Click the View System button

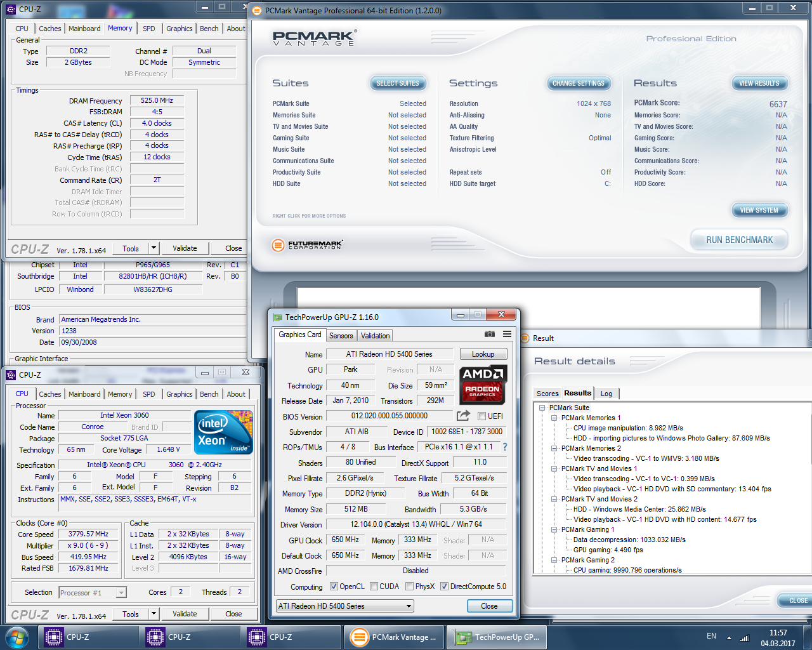point(759,210)
